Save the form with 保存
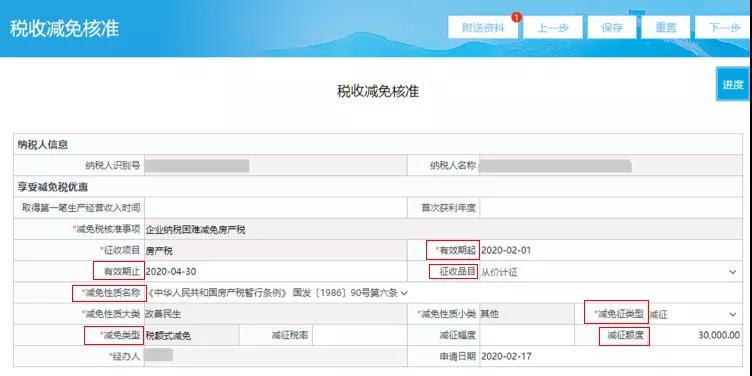The image size is (752, 376). [611, 27]
